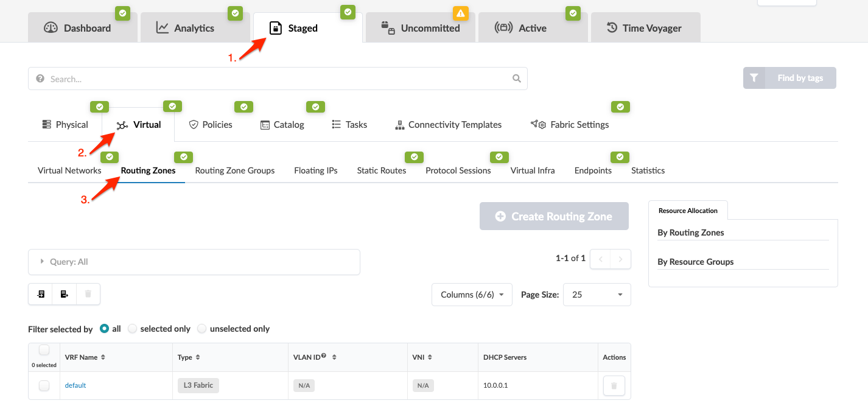The height and width of the screenshot is (406, 868).
Task: Click the Uncommitted warning badge icon
Action: click(460, 13)
